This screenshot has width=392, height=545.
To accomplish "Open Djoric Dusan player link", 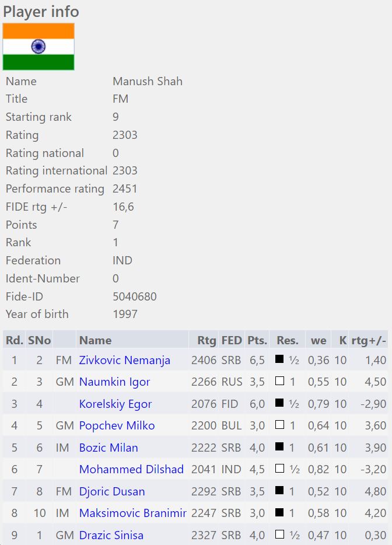I will click(112, 491).
